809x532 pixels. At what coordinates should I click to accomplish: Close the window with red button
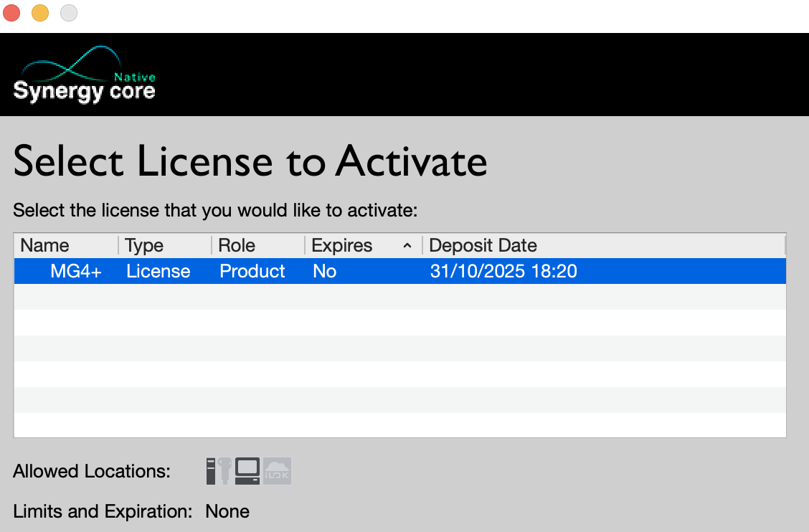pos(11,13)
